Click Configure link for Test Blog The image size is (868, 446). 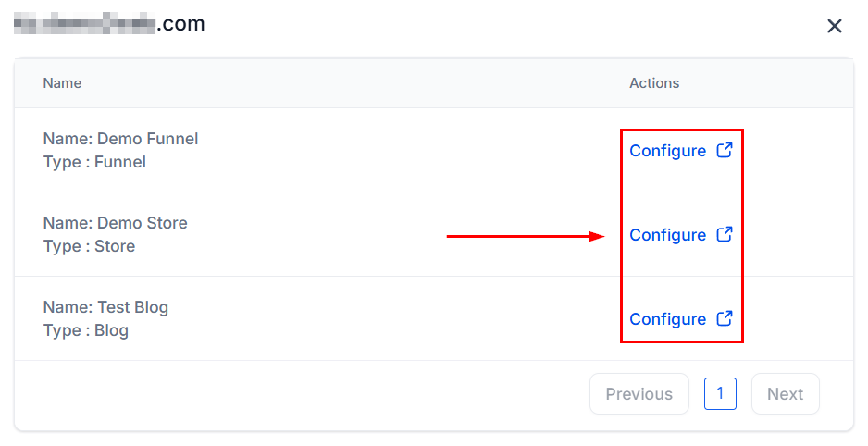pyautogui.click(x=667, y=319)
